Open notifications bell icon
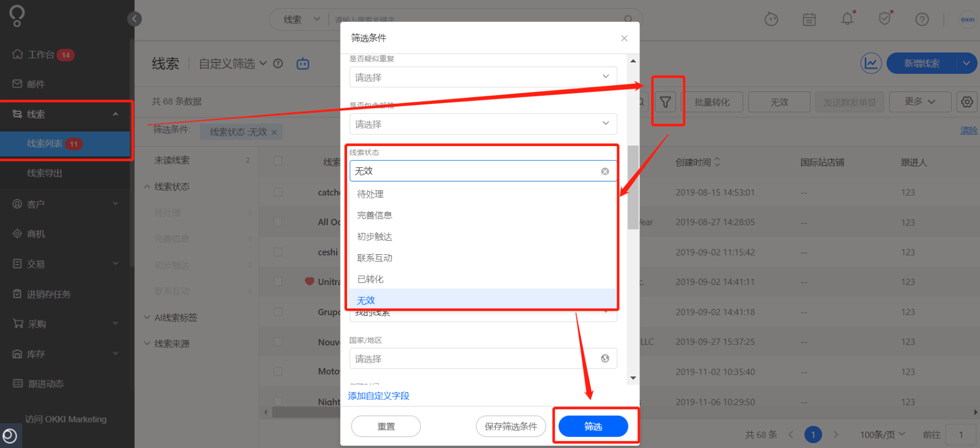 [847, 19]
